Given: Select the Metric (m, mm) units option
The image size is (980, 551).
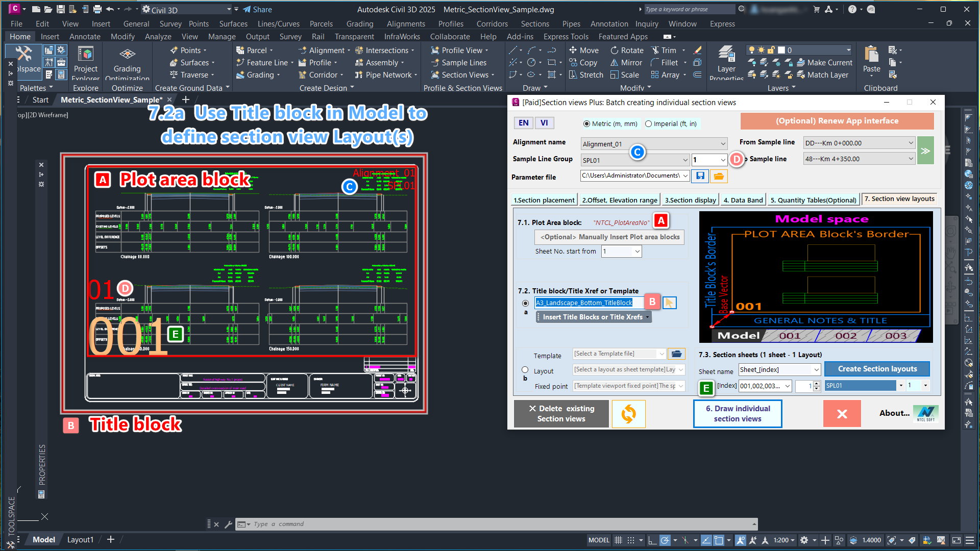Looking at the screenshot, I should click(x=587, y=123).
